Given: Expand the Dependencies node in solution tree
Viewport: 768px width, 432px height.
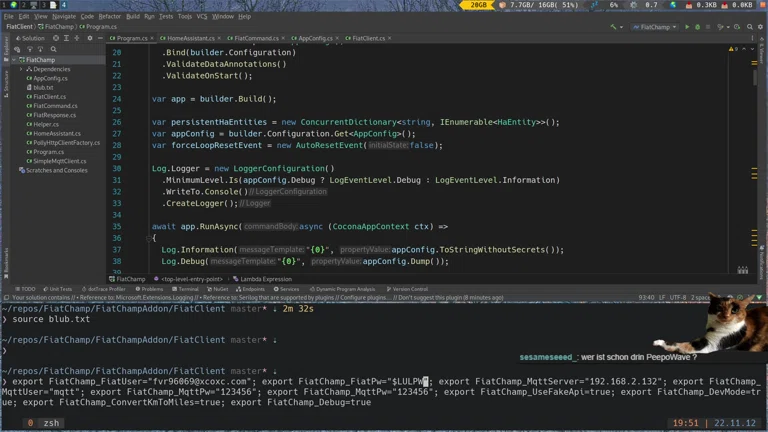Looking at the screenshot, I should 22,69.
